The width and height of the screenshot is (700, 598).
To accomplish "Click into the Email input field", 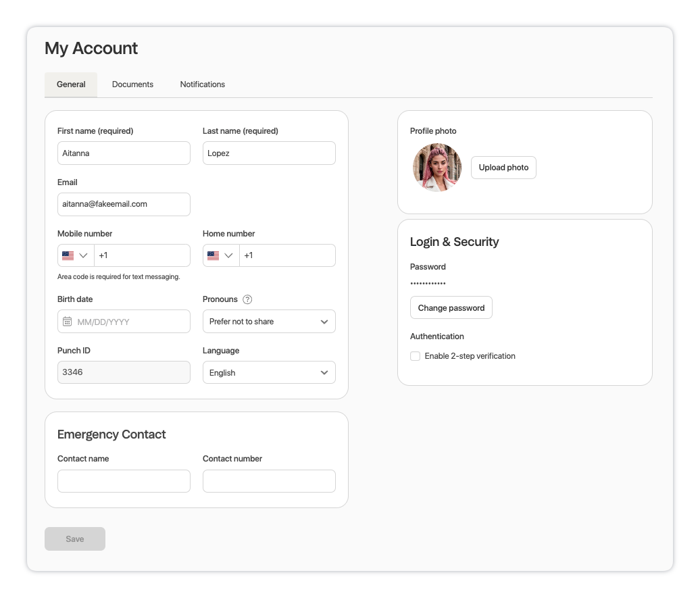I will [124, 204].
